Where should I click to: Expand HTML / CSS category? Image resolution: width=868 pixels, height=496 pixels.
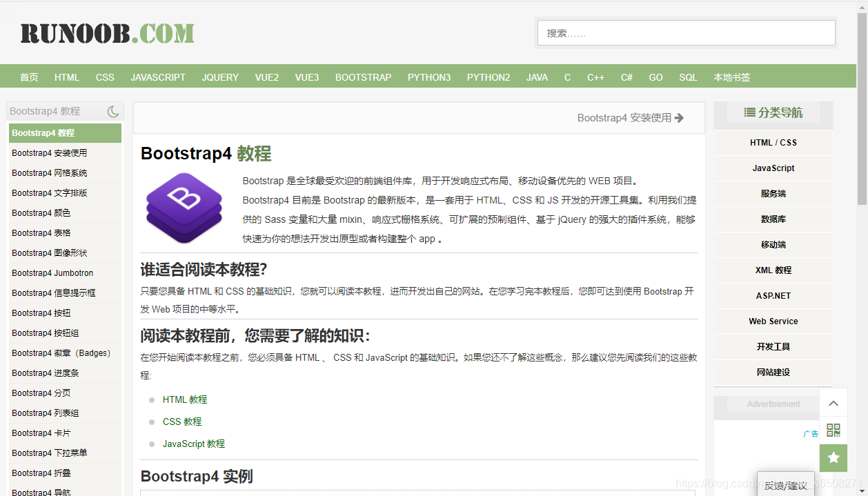click(x=773, y=143)
